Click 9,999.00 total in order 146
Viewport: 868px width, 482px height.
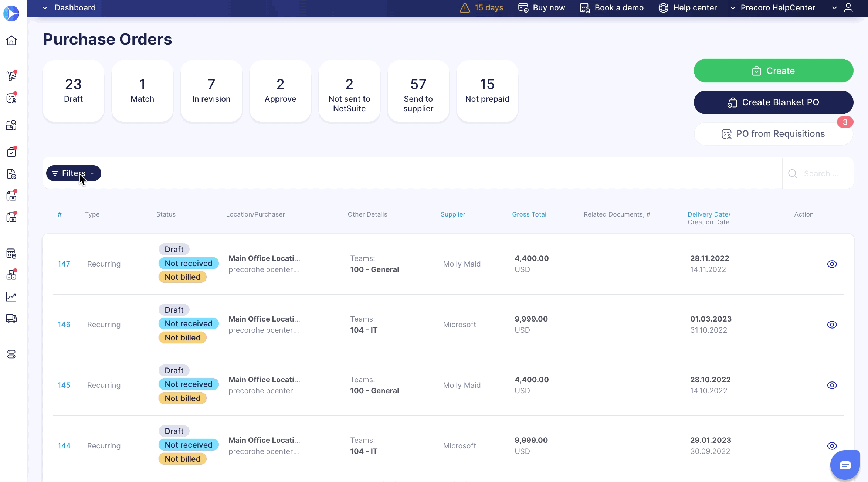(531, 319)
